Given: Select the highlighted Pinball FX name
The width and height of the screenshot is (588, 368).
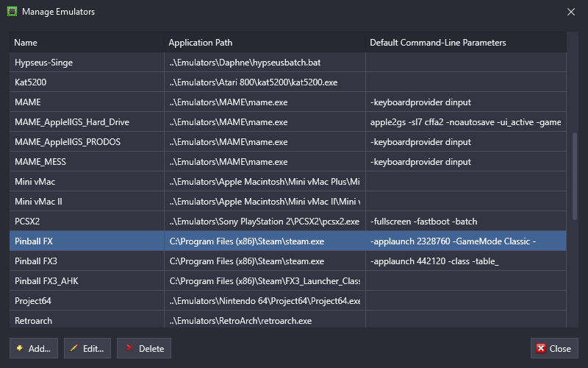Looking at the screenshot, I should [34, 241].
